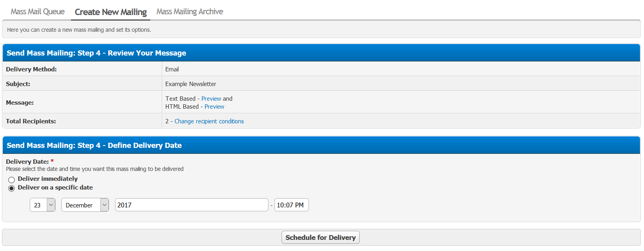The width and height of the screenshot is (644, 251).
Task: Preview the HTML Based message
Action: pos(214,107)
